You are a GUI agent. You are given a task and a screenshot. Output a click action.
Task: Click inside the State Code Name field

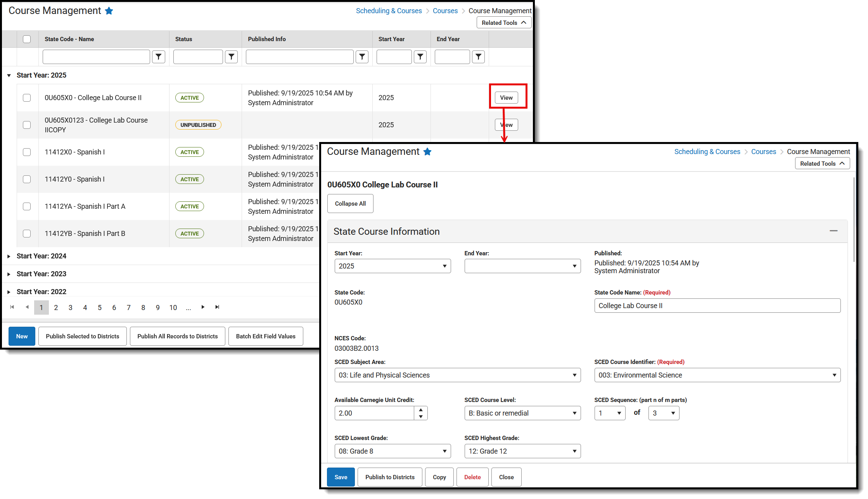point(717,305)
